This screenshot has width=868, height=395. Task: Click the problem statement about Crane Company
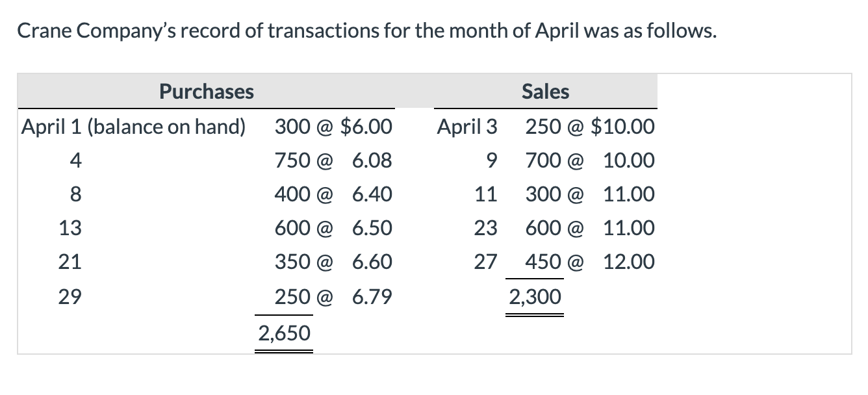click(x=367, y=32)
